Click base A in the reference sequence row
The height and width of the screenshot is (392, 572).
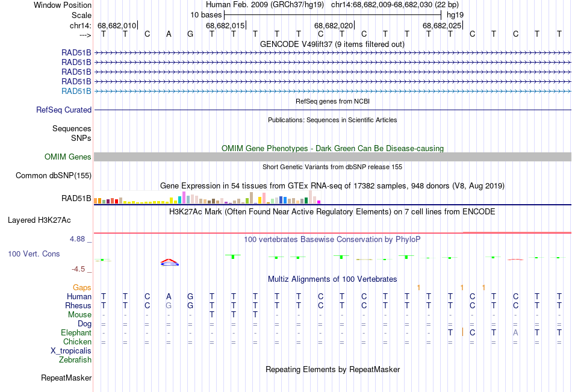tap(169, 34)
